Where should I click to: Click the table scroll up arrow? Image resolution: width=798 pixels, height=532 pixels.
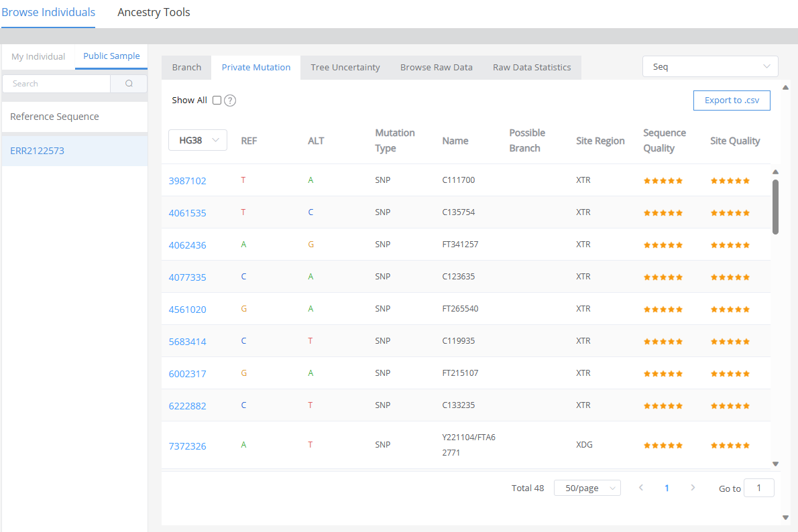click(x=776, y=172)
